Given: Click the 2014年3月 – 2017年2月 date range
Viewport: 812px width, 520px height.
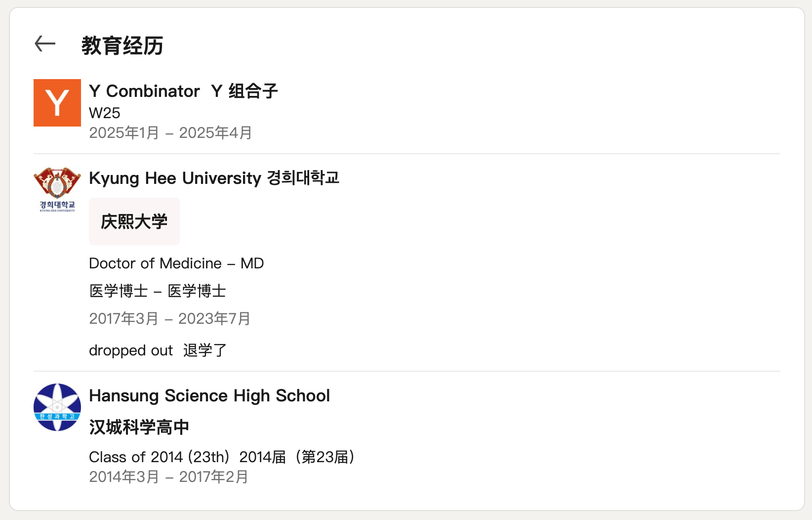Looking at the screenshot, I should click(168, 477).
